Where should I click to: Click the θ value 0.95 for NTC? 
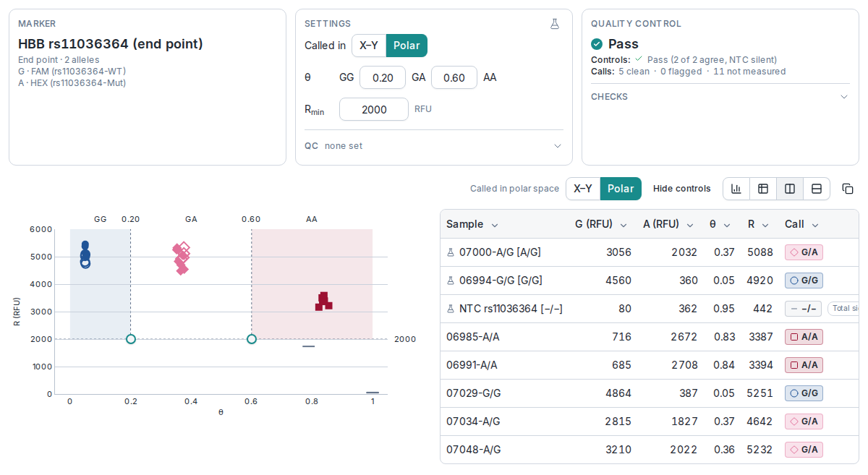point(724,309)
